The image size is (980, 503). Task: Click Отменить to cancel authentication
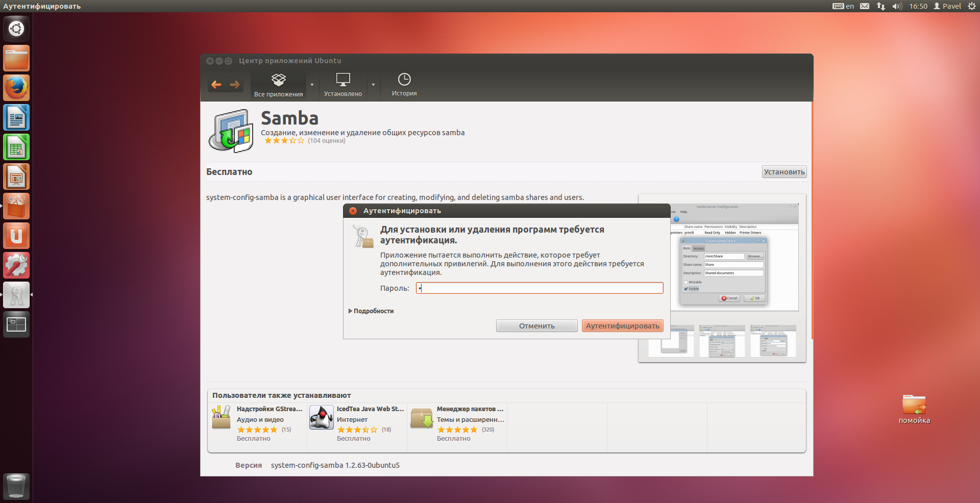click(x=537, y=326)
